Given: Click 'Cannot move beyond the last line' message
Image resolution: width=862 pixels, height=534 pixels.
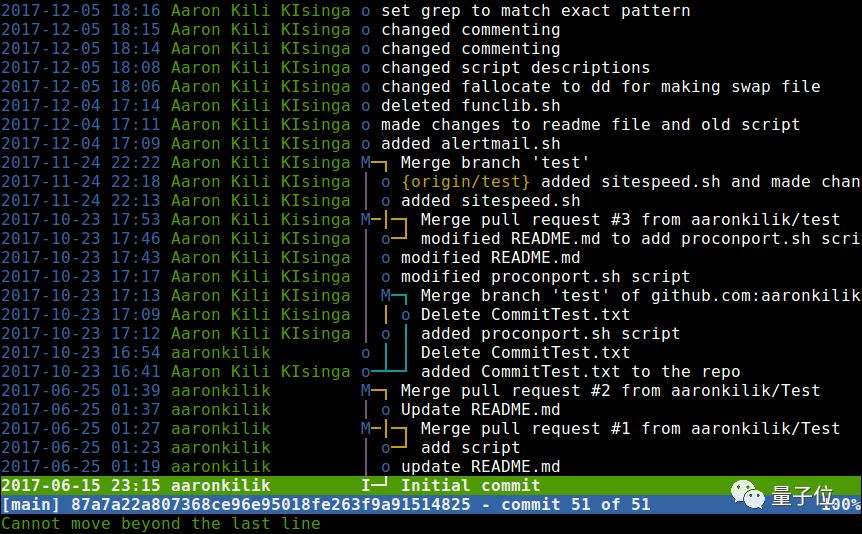Looking at the screenshot, I should (x=161, y=524).
